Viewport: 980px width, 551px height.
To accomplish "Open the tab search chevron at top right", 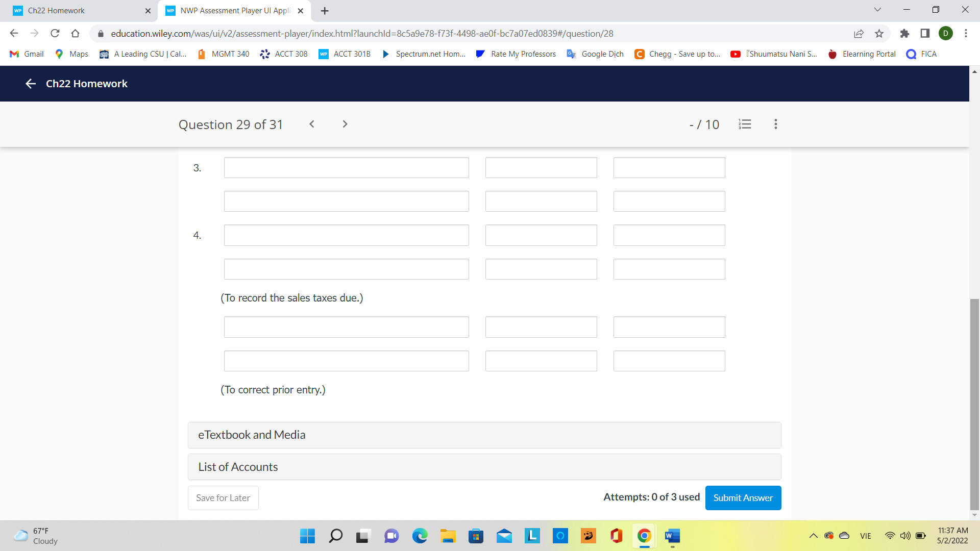I will (877, 9).
